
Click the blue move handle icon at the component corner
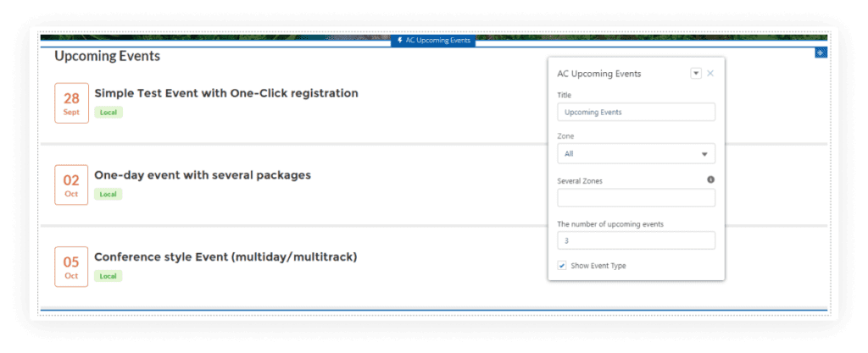821,52
